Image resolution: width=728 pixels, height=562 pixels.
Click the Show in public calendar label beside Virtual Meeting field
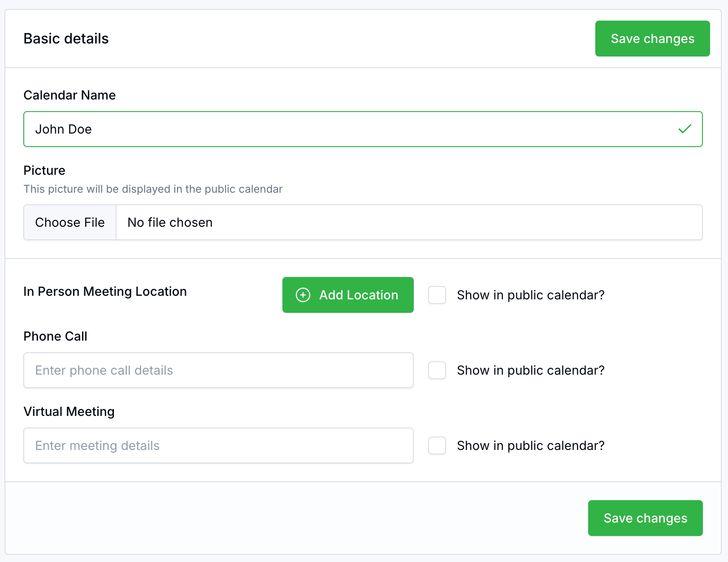coord(531,445)
